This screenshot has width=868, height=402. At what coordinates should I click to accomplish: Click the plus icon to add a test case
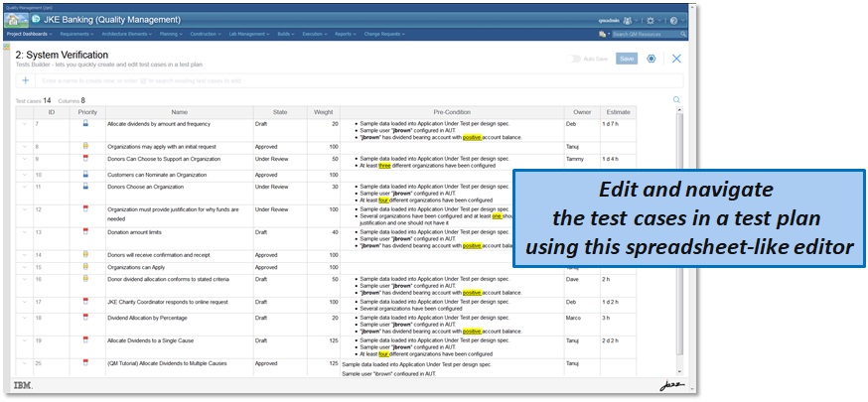(x=26, y=80)
